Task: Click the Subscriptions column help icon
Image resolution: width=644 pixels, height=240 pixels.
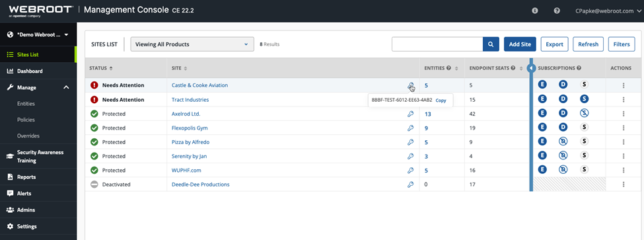Action: [x=579, y=68]
